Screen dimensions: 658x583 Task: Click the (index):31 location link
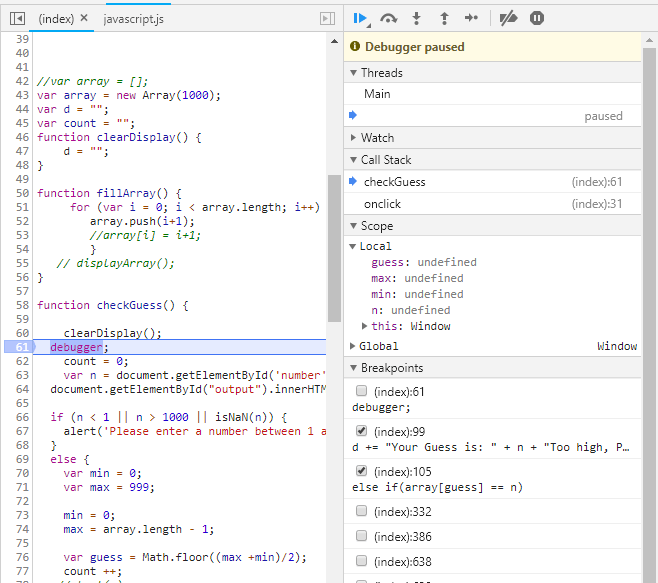(596, 204)
